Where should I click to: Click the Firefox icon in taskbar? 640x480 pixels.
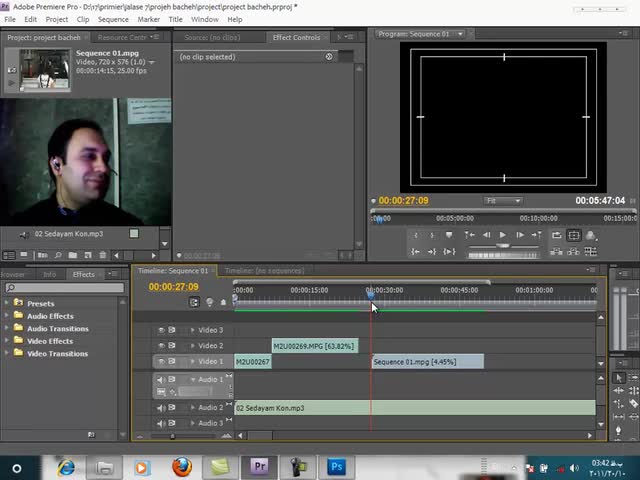tap(181, 467)
